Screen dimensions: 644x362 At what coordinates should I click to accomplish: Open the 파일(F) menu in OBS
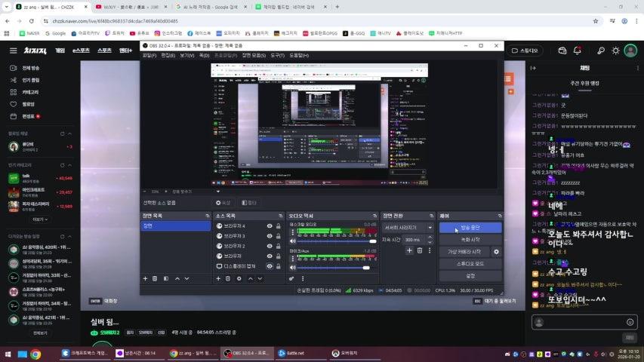(x=149, y=55)
